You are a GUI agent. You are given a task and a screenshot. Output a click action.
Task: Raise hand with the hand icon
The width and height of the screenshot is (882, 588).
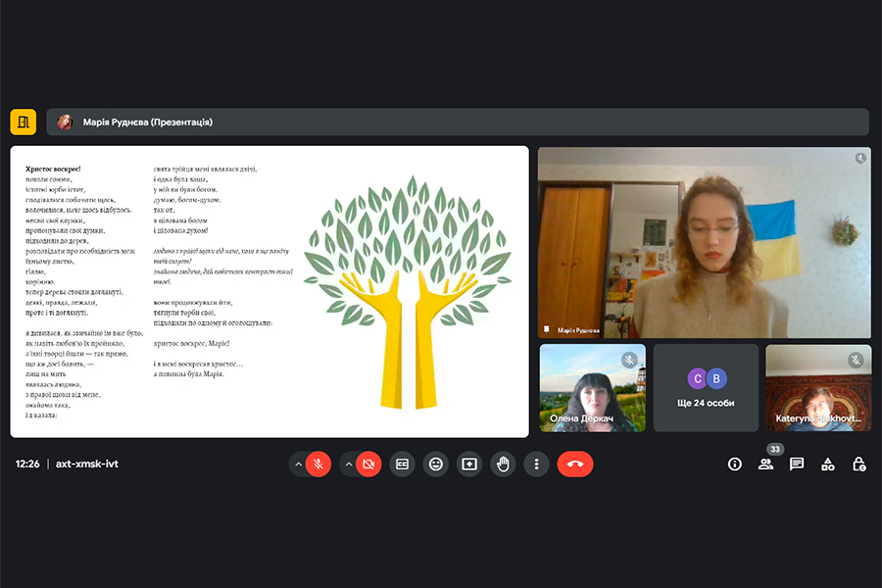503,465
